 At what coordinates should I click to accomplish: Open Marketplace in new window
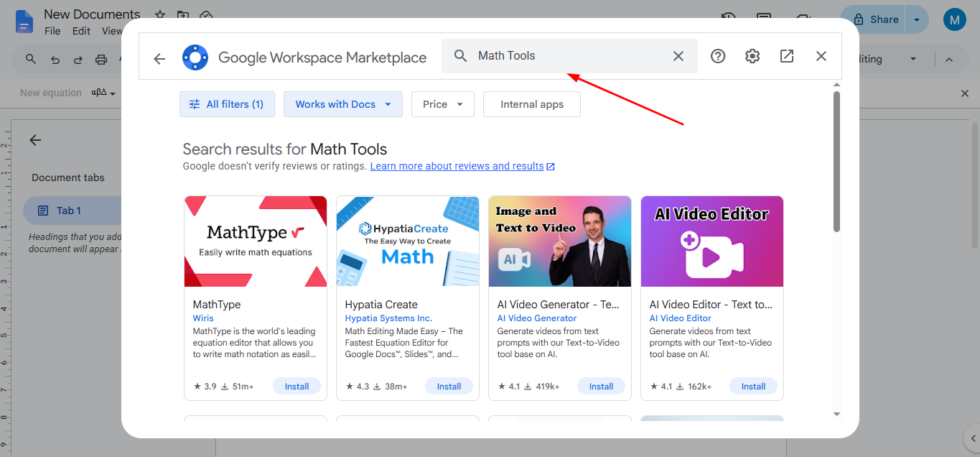[787, 56]
